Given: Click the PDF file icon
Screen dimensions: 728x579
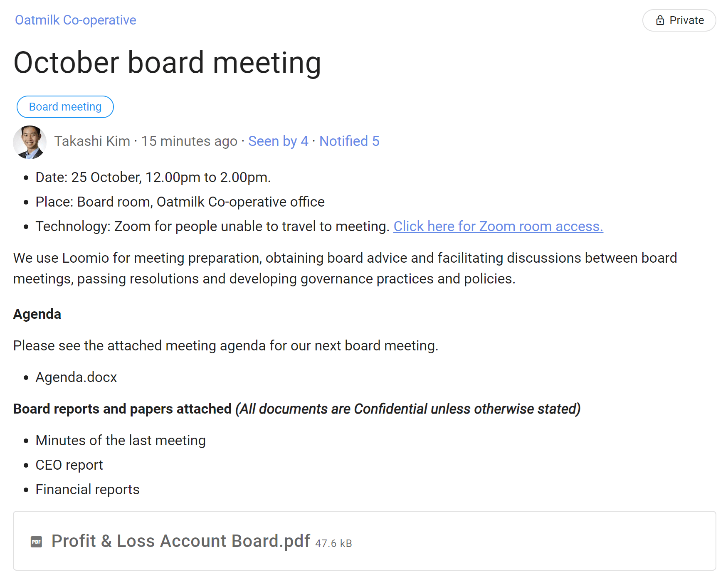Looking at the screenshot, I should click(36, 542).
